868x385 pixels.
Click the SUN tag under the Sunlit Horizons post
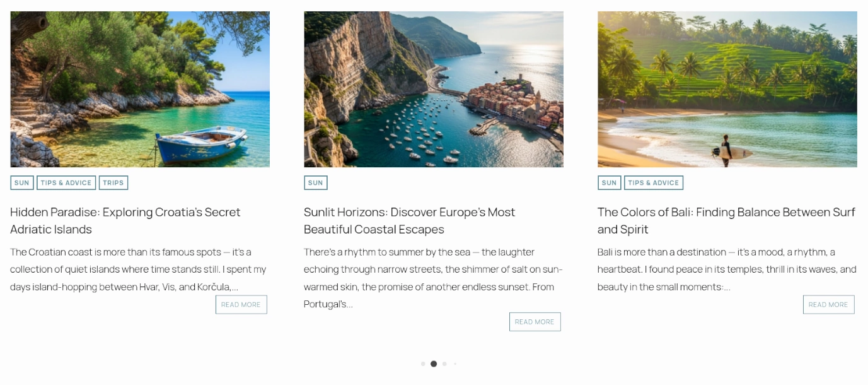(315, 183)
